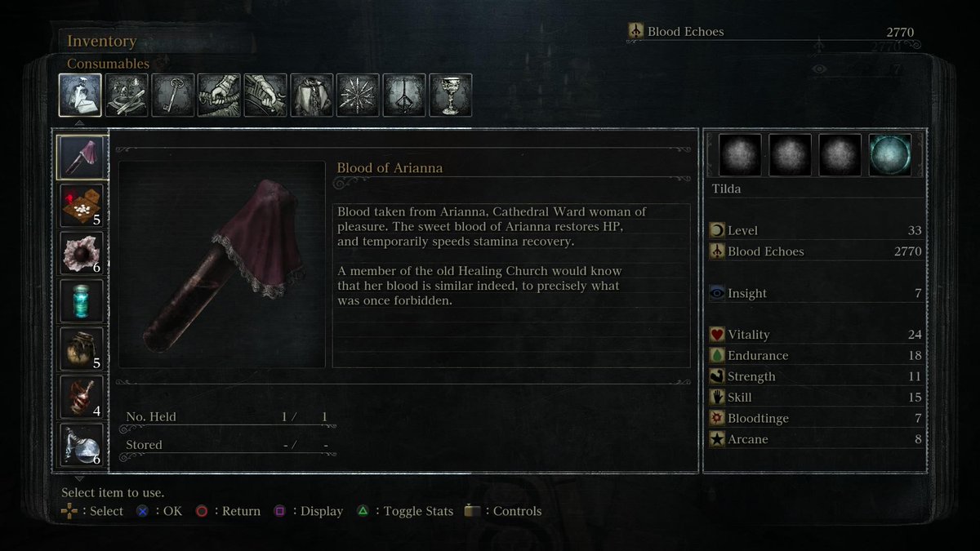Viewport: 980px width, 551px height.
Task: Click the Toggle Stats triangle prompt
Action: 404,511
